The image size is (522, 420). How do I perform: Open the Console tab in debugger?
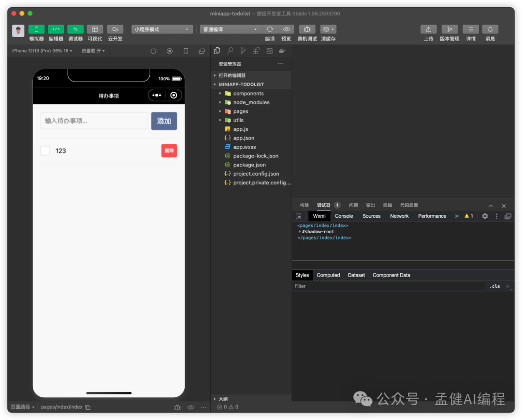pos(344,216)
